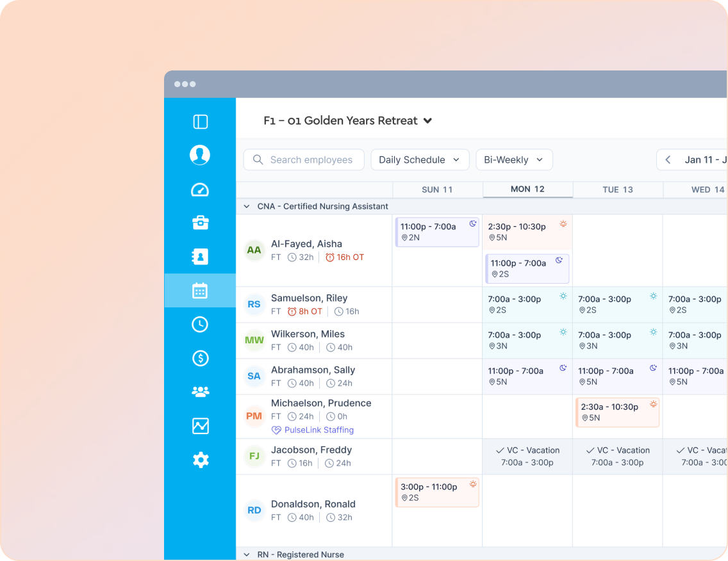Click the AA avatar for Aisha Al-Fayed
The height and width of the screenshot is (561, 728).
[x=254, y=250]
